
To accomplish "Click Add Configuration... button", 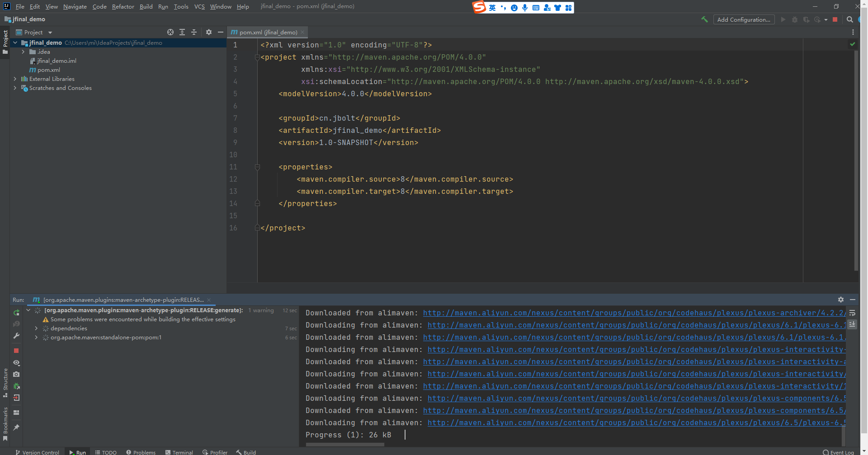I will [x=744, y=19].
